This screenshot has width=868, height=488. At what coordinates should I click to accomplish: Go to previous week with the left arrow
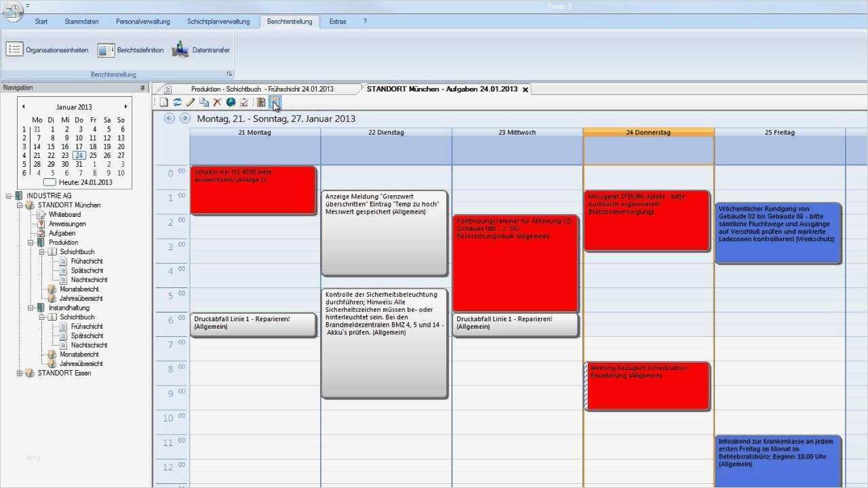click(168, 118)
